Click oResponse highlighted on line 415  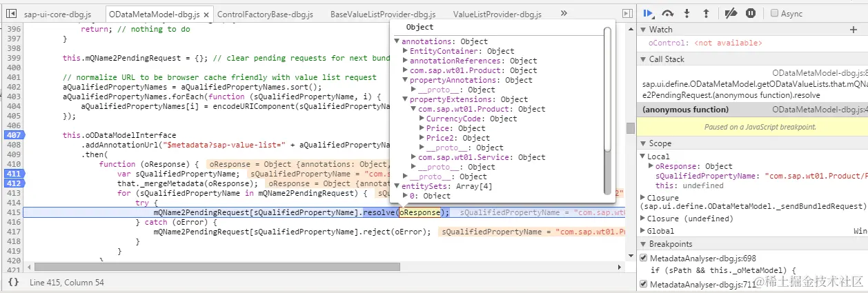click(x=420, y=212)
